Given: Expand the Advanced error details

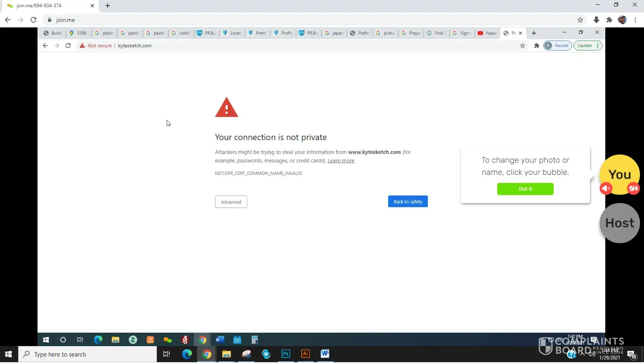Looking at the screenshot, I should [231, 202].
